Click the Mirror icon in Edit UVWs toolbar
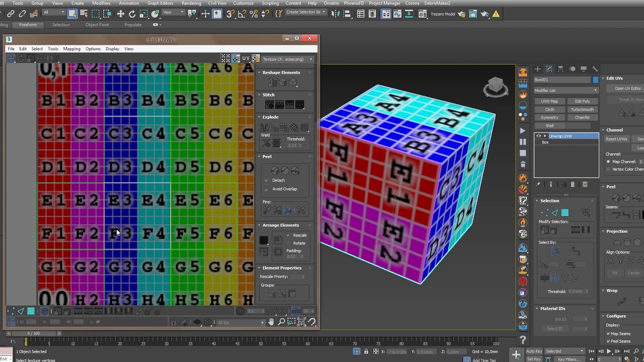The width and height of the screenshot is (644, 362). pos(54,58)
